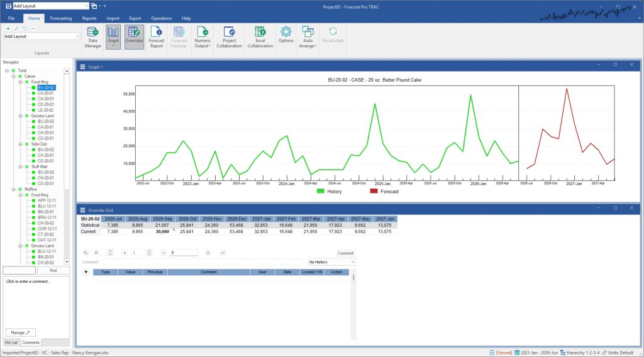The height and width of the screenshot is (357, 644).
Task: Launch Excel Collaboration
Action: coord(260,36)
